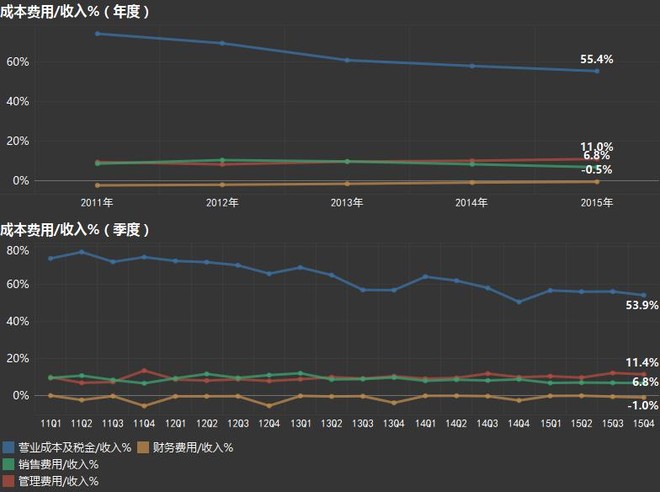Select the 12Q4 quarterly axis label

coord(269,423)
